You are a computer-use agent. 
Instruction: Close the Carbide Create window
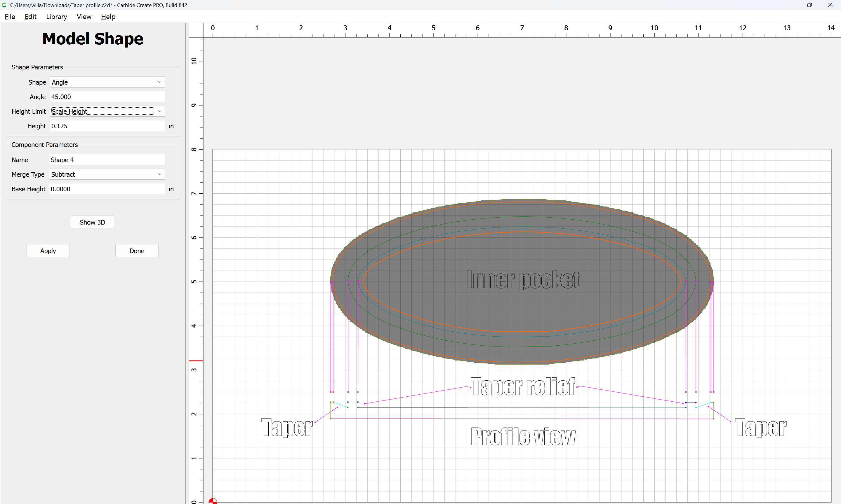coord(830,5)
